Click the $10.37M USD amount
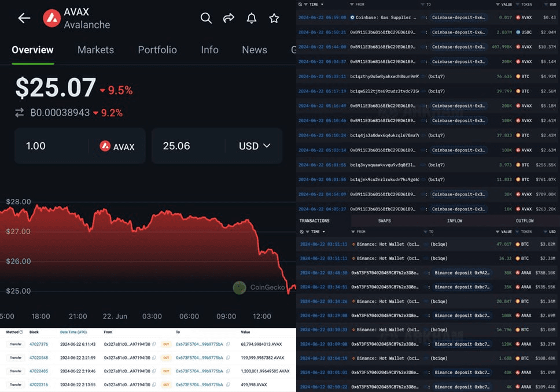The image size is (560, 392). tap(547, 47)
